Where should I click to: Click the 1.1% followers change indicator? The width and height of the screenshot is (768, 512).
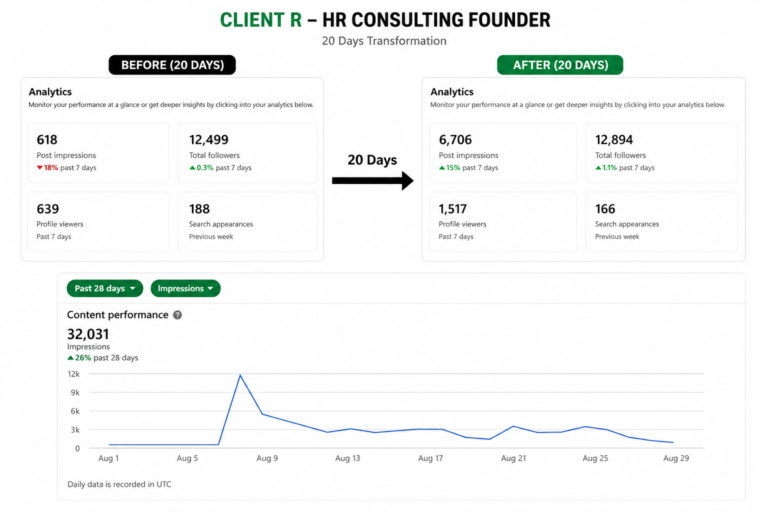tap(606, 168)
